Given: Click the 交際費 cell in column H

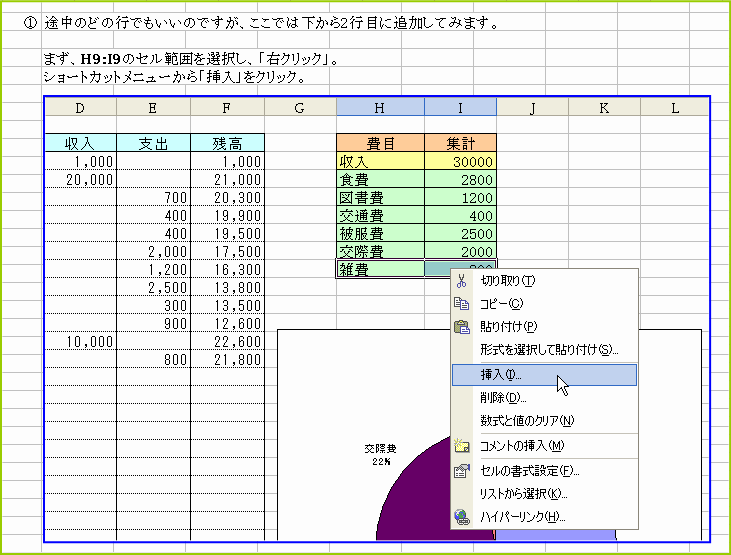Looking at the screenshot, I should (380, 251).
